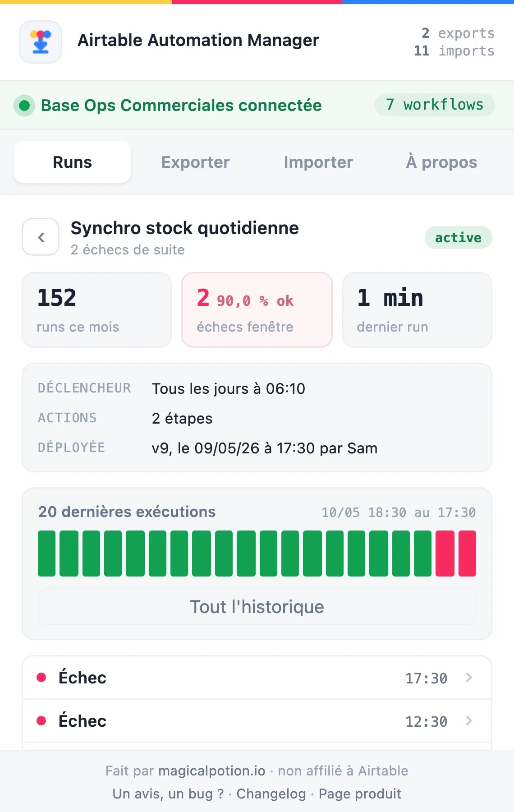Select the last red execution bar
514x812 pixels.
(467, 554)
